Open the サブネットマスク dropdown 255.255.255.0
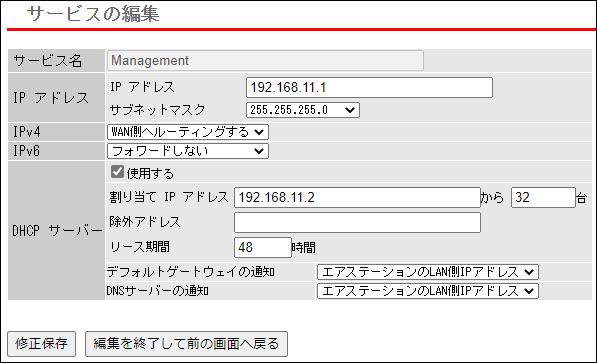 [303, 110]
